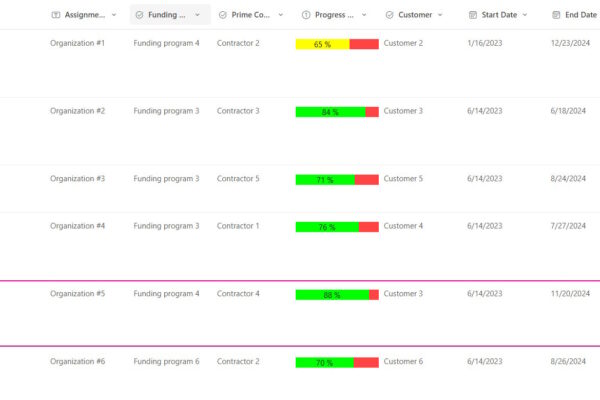This screenshot has height=400, width=600.
Task: Click Funding program 3 in Organization #2 row
Action: tap(166, 111)
